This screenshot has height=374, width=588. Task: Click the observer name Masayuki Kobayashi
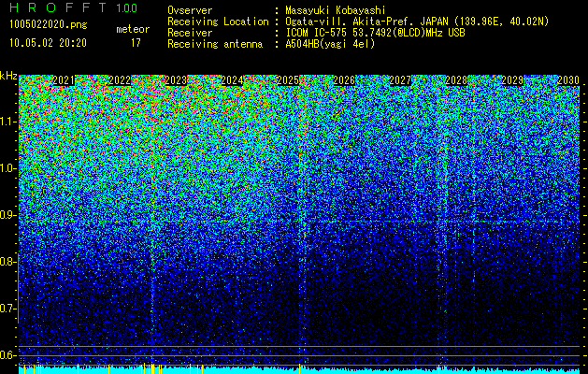(336, 10)
